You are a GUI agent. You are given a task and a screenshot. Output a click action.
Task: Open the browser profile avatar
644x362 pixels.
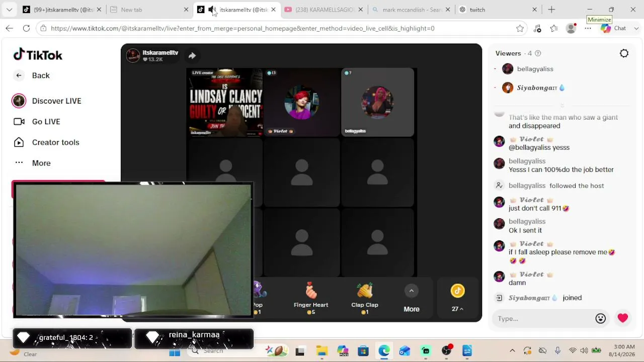coord(571,29)
